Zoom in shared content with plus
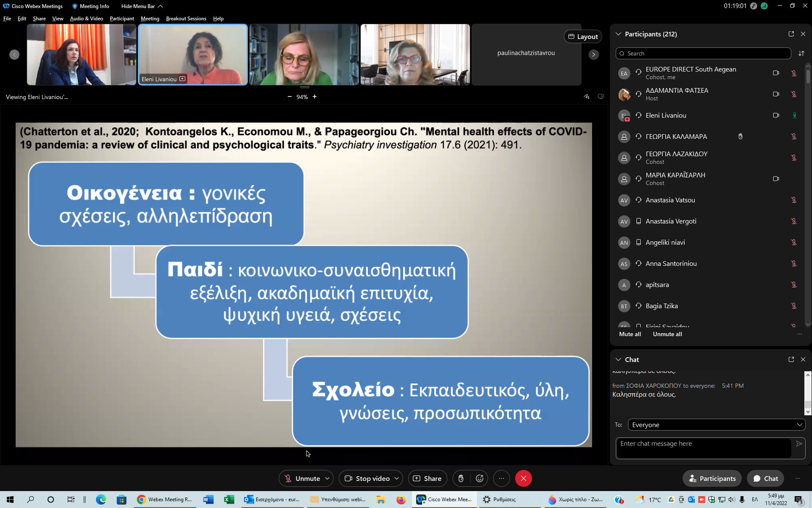Image resolution: width=812 pixels, height=508 pixels. point(315,97)
